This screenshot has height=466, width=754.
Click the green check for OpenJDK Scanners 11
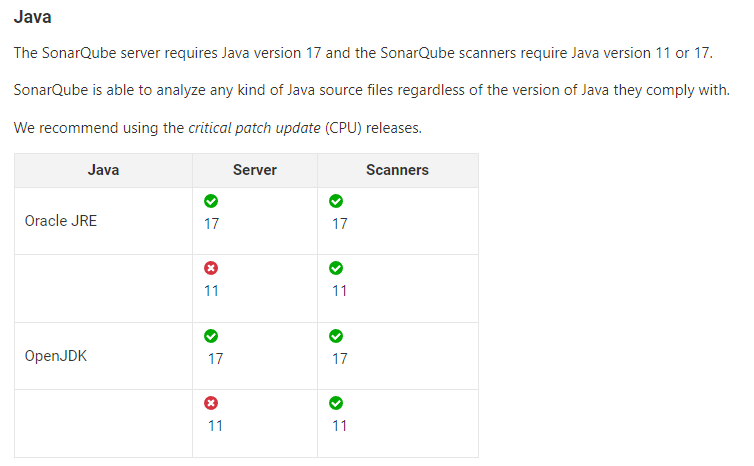click(x=336, y=403)
